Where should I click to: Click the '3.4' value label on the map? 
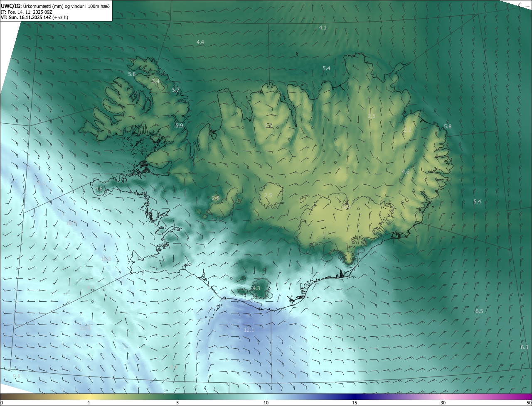156,81
